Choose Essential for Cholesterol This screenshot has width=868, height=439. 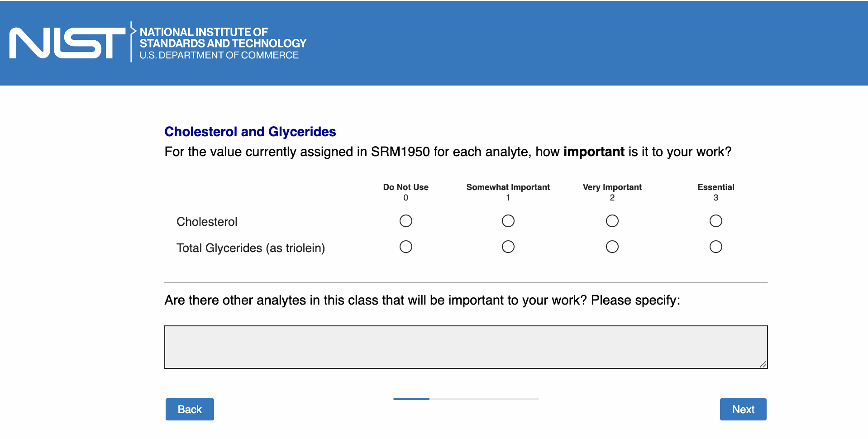715,221
